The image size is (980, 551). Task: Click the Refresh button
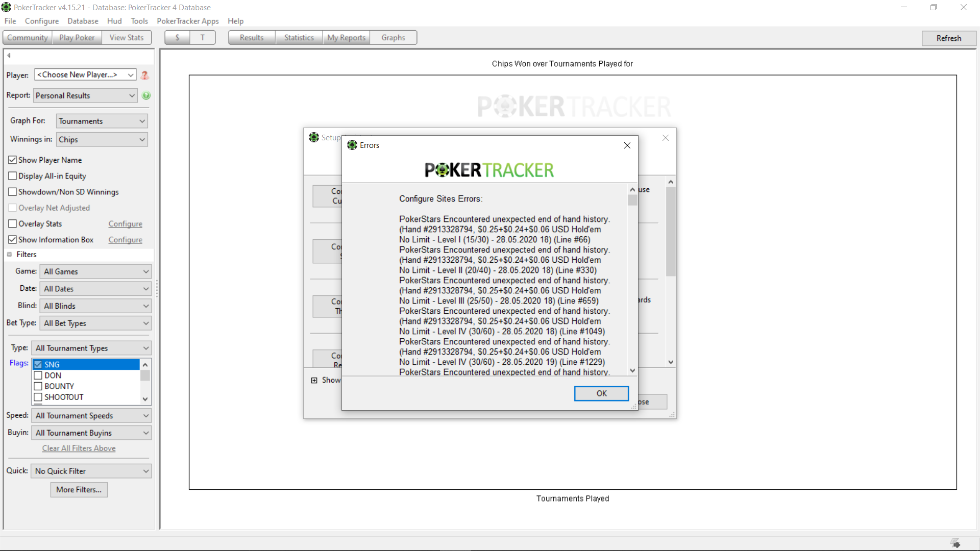pos(949,38)
